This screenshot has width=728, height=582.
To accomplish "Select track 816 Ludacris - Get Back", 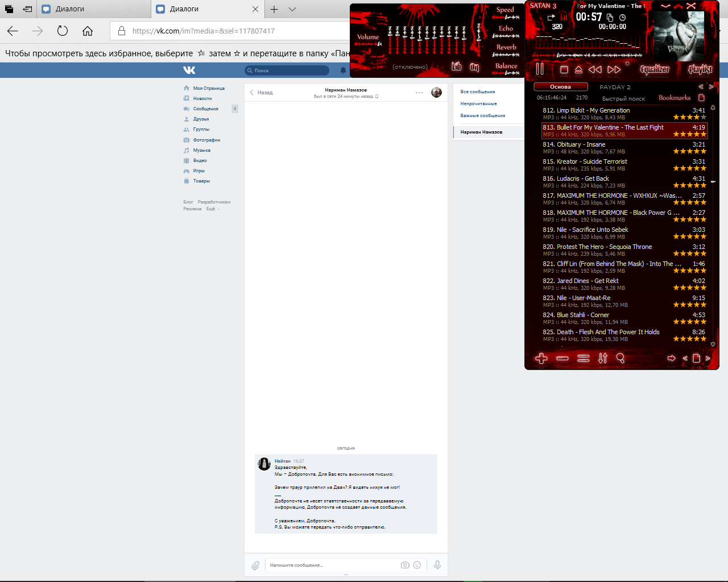I will click(x=624, y=182).
